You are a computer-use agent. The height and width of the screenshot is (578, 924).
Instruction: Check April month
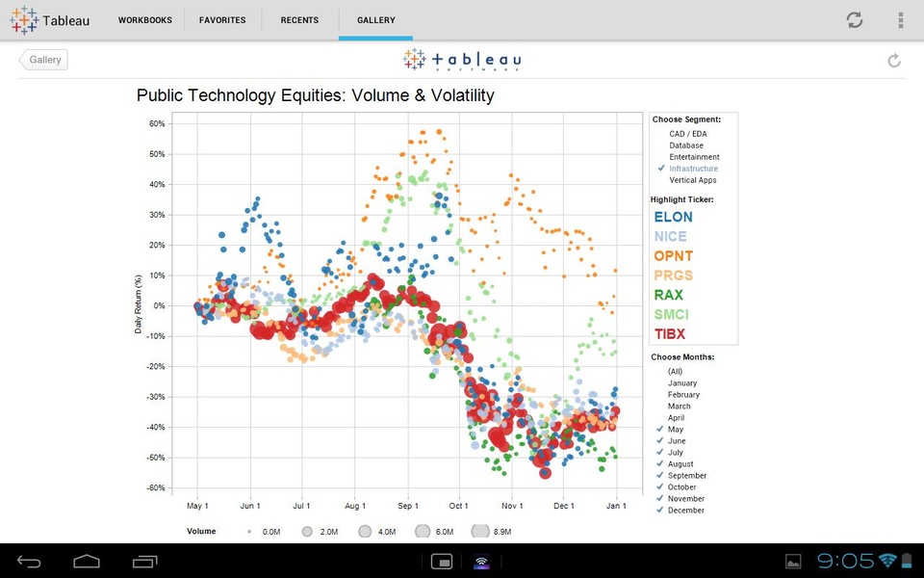click(x=676, y=417)
